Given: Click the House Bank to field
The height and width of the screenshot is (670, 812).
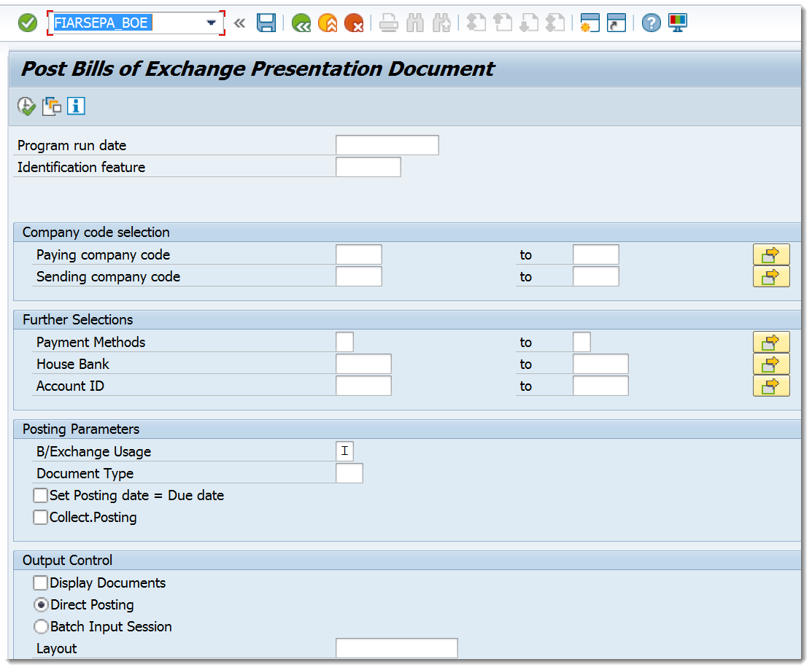Looking at the screenshot, I should (x=600, y=364).
